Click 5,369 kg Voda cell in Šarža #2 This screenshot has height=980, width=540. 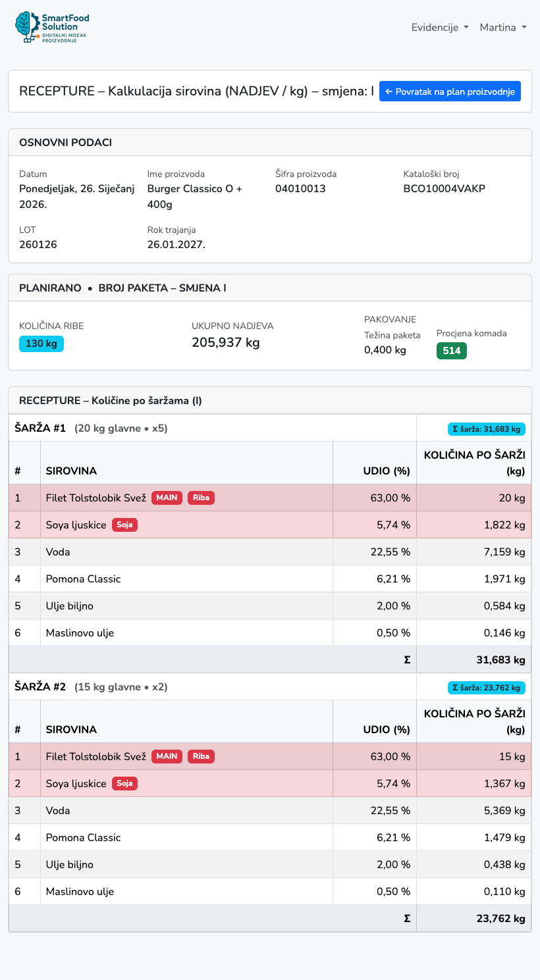pyautogui.click(x=474, y=810)
